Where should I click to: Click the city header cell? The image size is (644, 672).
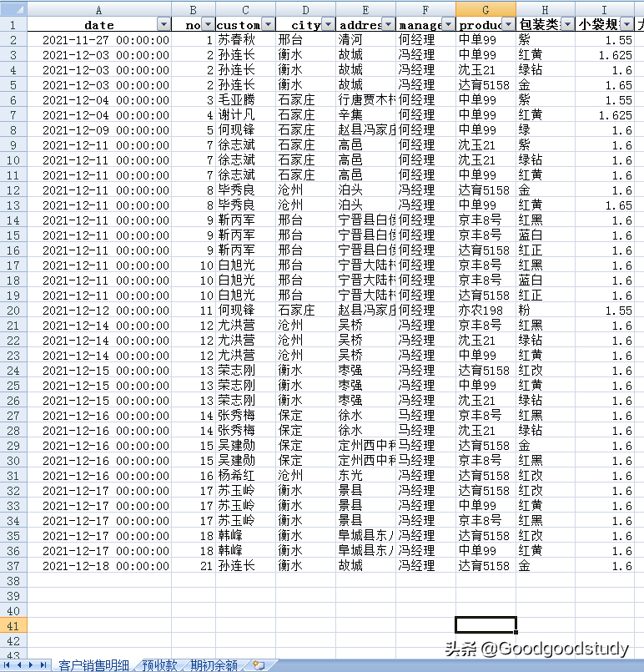(305, 25)
